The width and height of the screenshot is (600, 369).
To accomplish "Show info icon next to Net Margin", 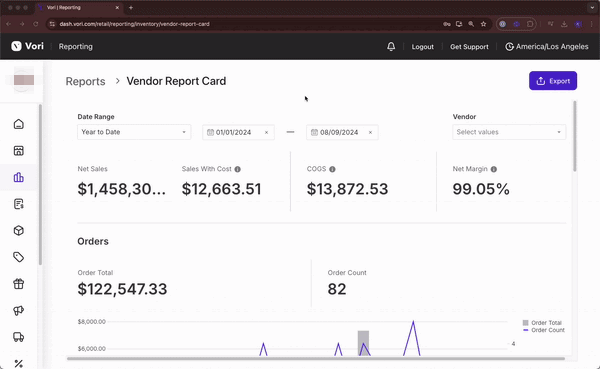I will pos(494,169).
